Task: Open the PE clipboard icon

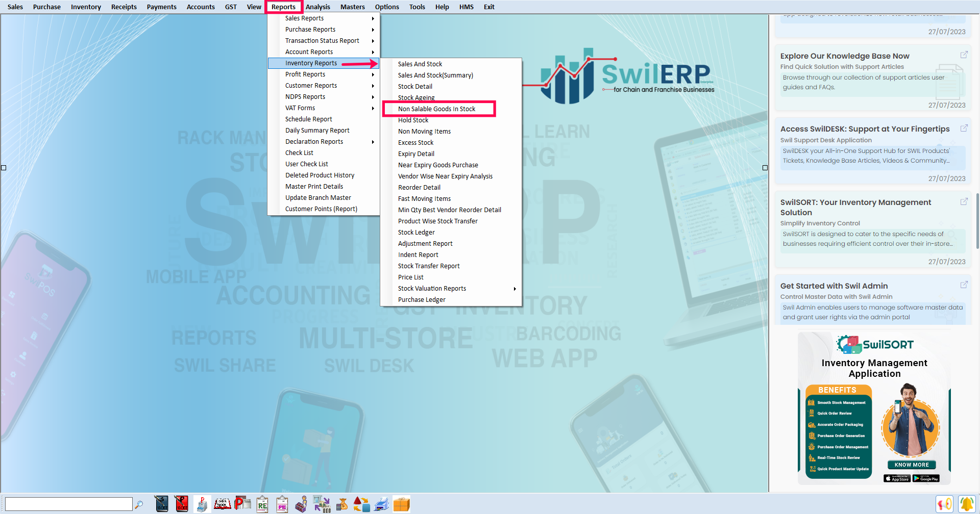Action: pos(282,504)
